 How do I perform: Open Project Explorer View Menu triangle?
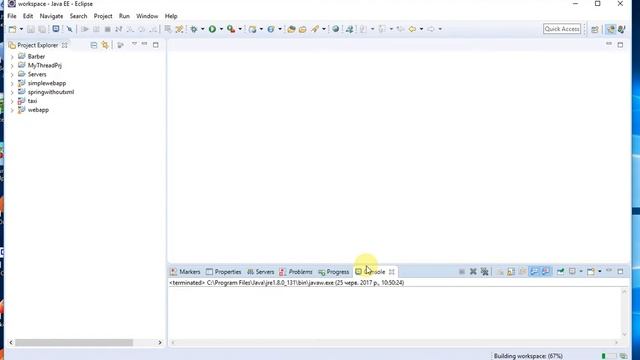click(134, 44)
